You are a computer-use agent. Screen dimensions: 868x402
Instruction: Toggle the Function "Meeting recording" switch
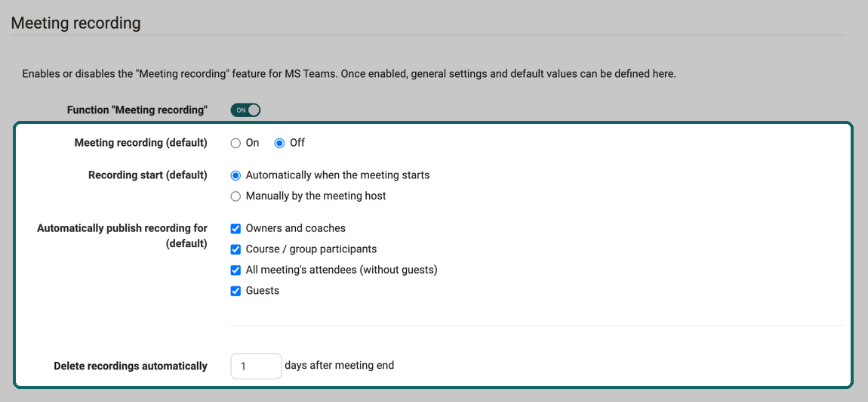[245, 110]
